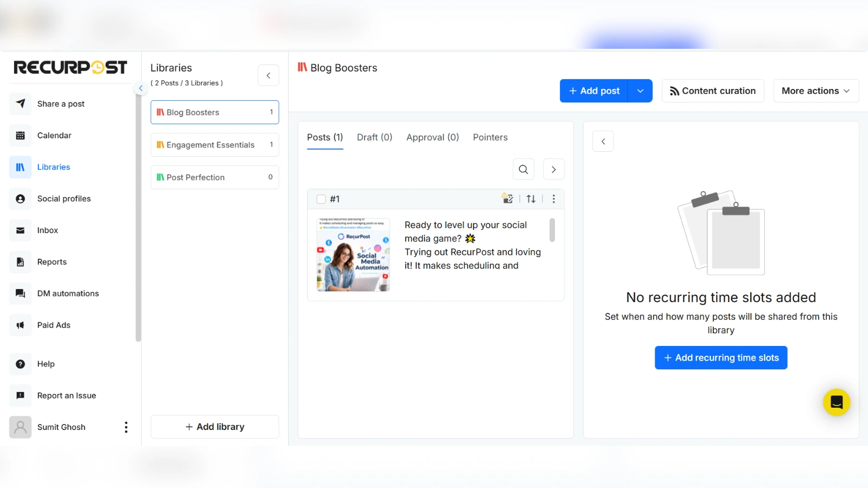Select the Libraries sidebar icon
The width and height of the screenshot is (868, 488).
click(x=20, y=167)
